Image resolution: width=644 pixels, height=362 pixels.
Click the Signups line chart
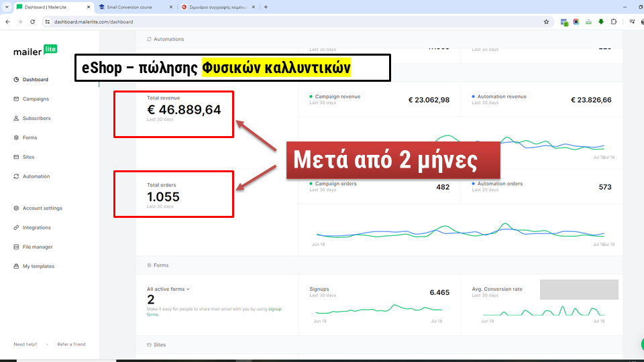378,309
